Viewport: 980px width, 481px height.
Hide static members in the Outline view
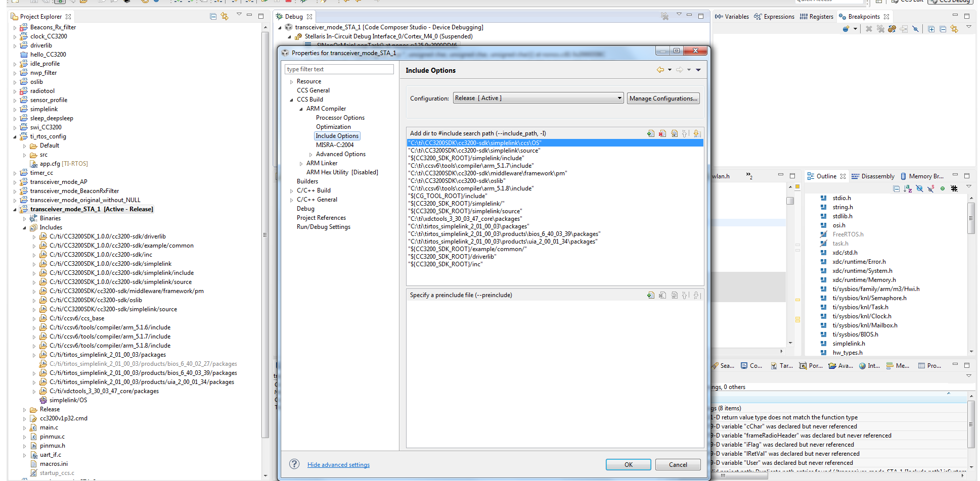click(x=931, y=188)
